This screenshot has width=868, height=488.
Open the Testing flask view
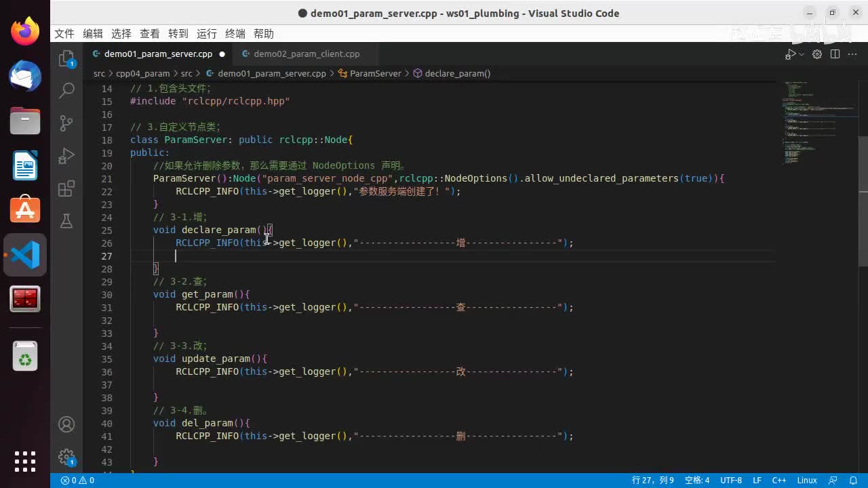(x=66, y=221)
